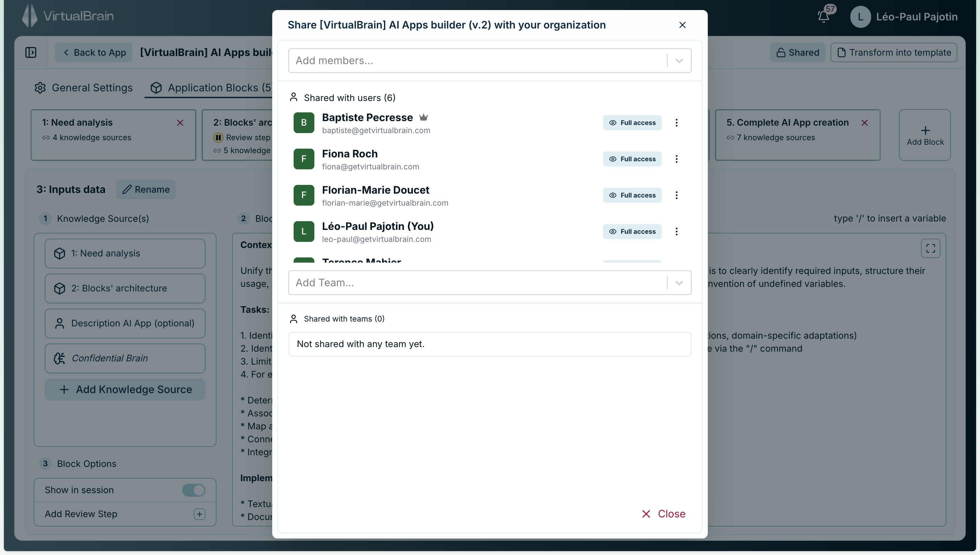Click the Shared lock button
980x555 pixels.
(797, 52)
